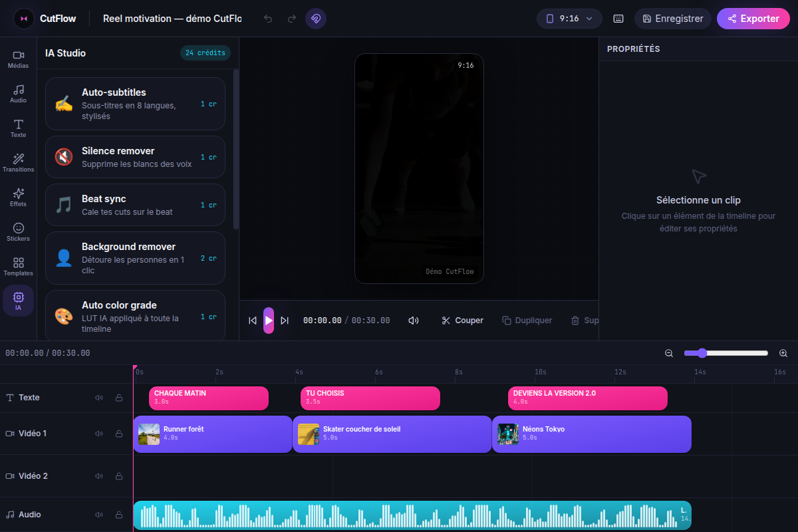This screenshot has height=532, width=798.
Task: Skip to next clip
Action: click(285, 321)
